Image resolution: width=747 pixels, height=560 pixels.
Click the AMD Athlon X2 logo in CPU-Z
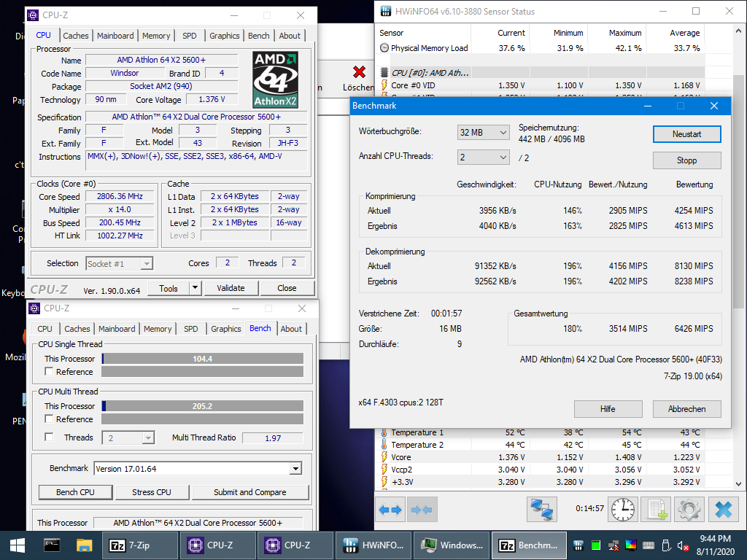[275, 79]
